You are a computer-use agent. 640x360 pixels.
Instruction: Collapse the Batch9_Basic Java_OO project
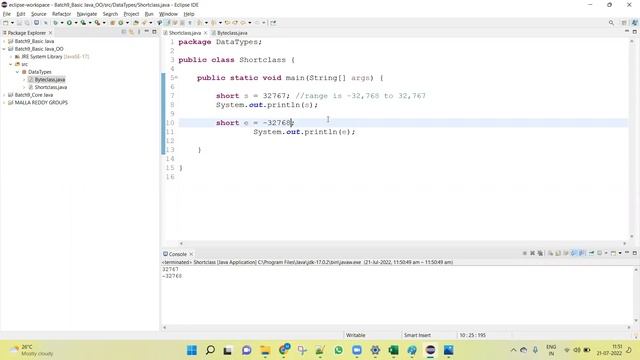[4, 49]
